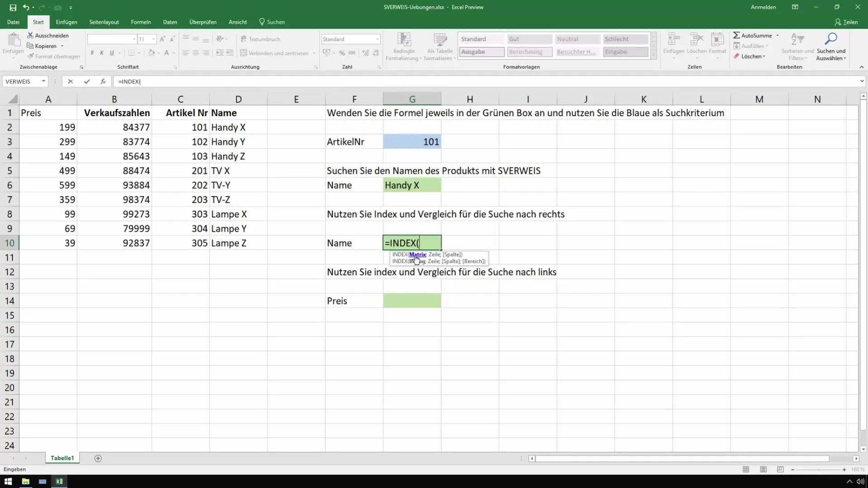Screen dimensions: 868x488
Task: Center cell text horizontally
Action: 196,53
